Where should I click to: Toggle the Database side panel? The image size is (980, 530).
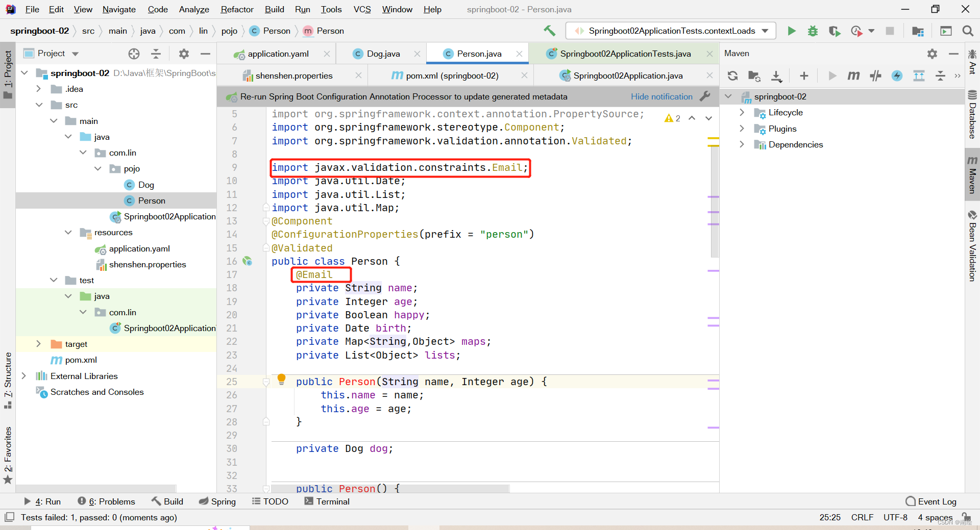972,115
